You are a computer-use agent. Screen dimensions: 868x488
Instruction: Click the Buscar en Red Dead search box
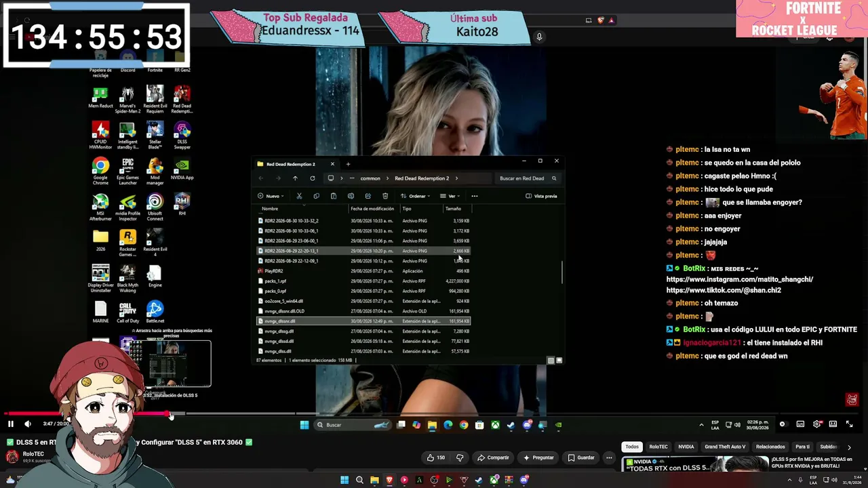coord(528,178)
